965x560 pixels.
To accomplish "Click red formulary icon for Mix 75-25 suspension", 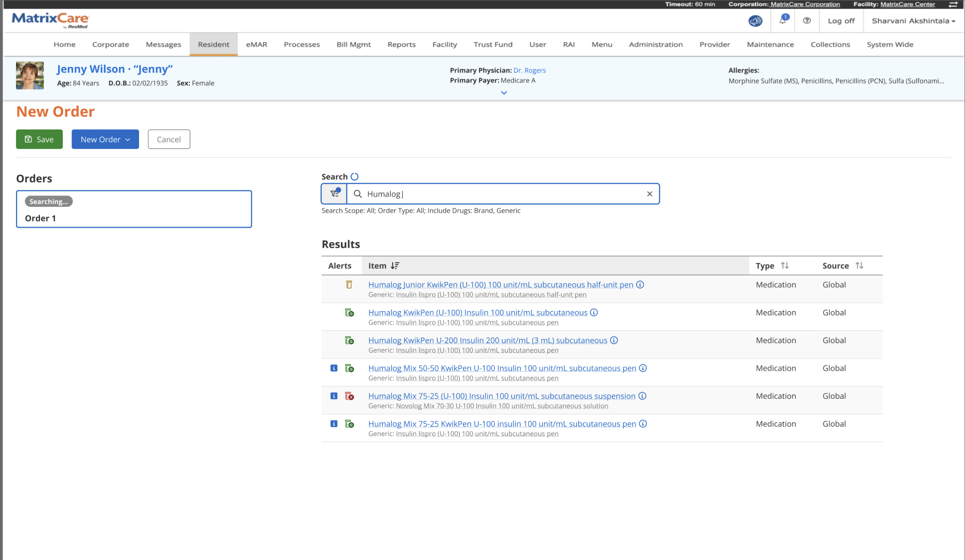I will click(x=350, y=396).
